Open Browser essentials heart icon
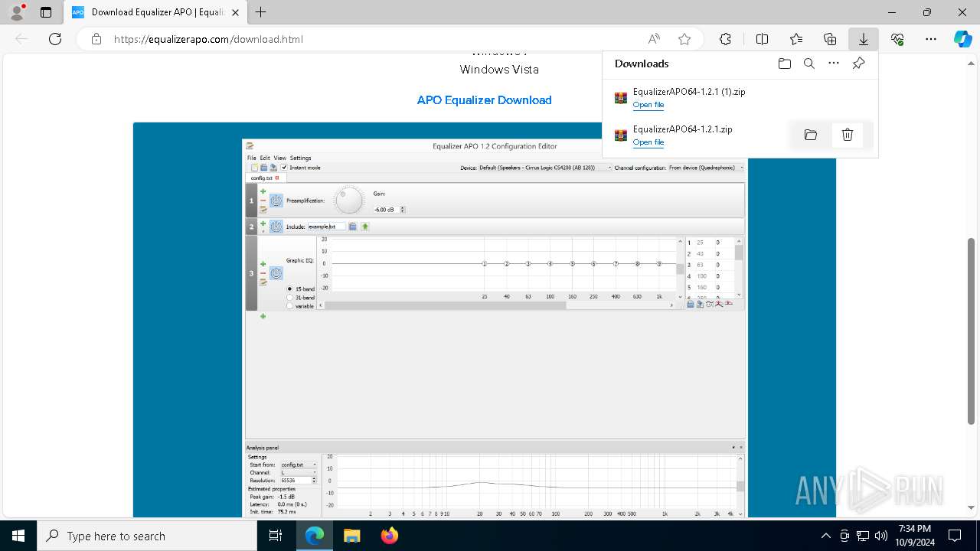 point(897,39)
